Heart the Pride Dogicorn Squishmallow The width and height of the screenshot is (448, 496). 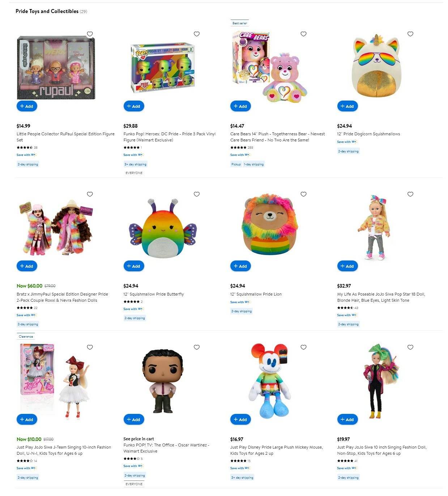[x=410, y=34]
